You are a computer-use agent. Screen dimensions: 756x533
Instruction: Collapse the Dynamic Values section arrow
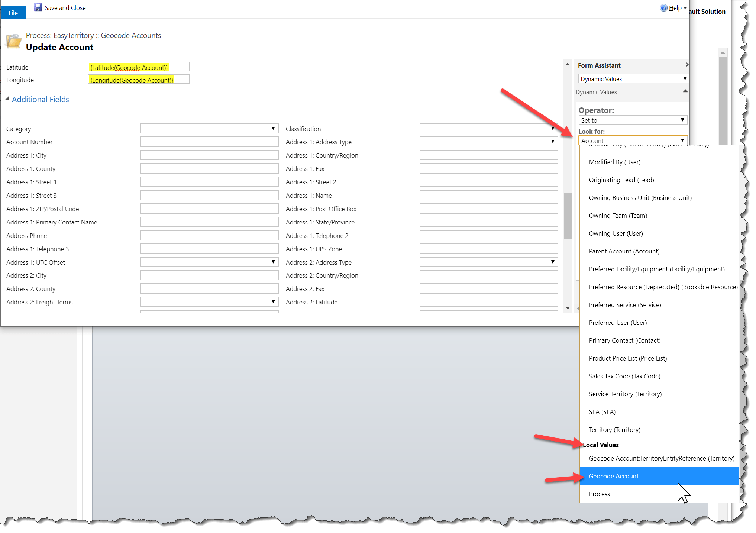click(x=685, y=91)
